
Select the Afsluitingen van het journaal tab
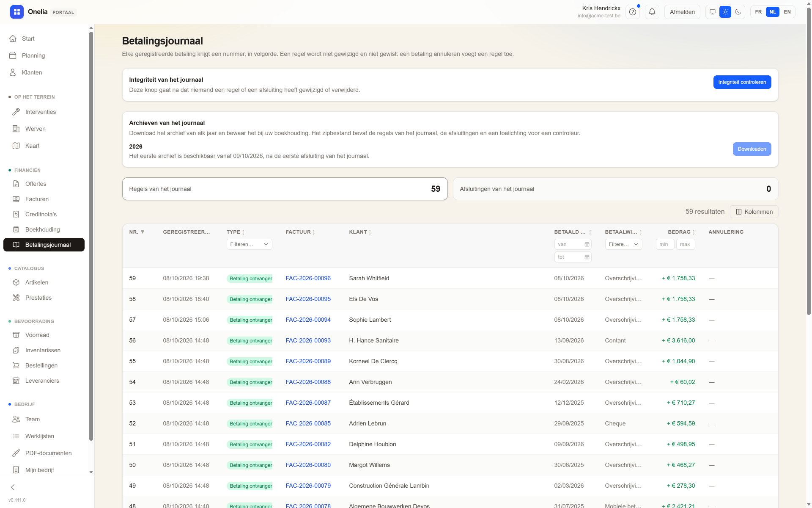point(615,189)
